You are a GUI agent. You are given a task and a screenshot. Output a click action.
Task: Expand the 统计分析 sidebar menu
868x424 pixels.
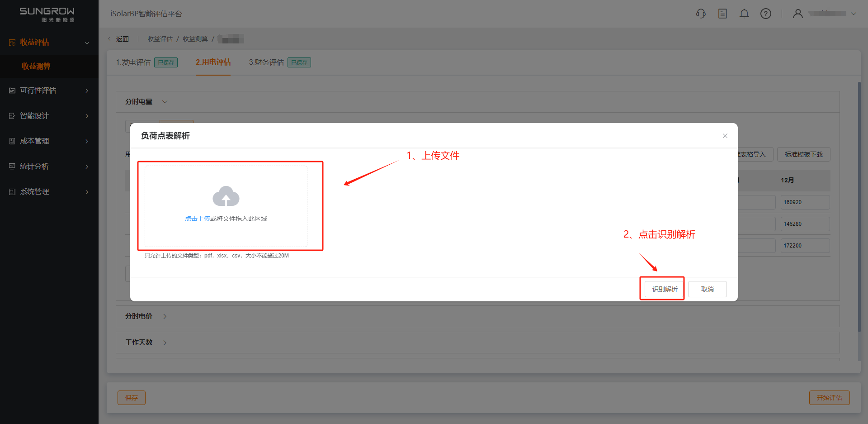coord(49,167)
